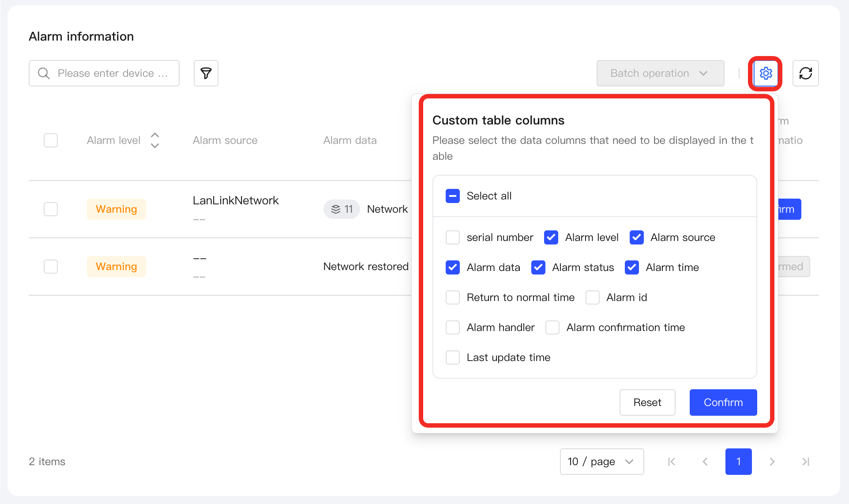Open the 10 / page size dropdown
849x504 pixels.
pyautogui.click(x=602, y=462)
